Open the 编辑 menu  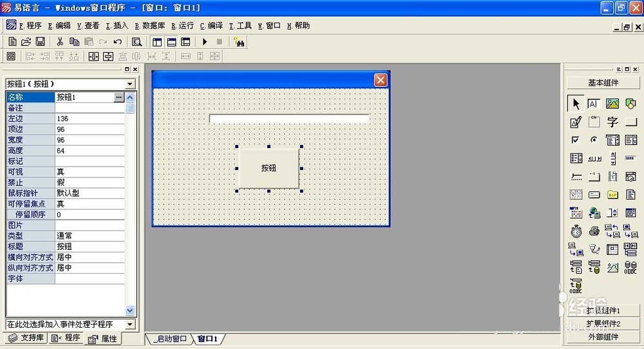click(x=59, y=26)
